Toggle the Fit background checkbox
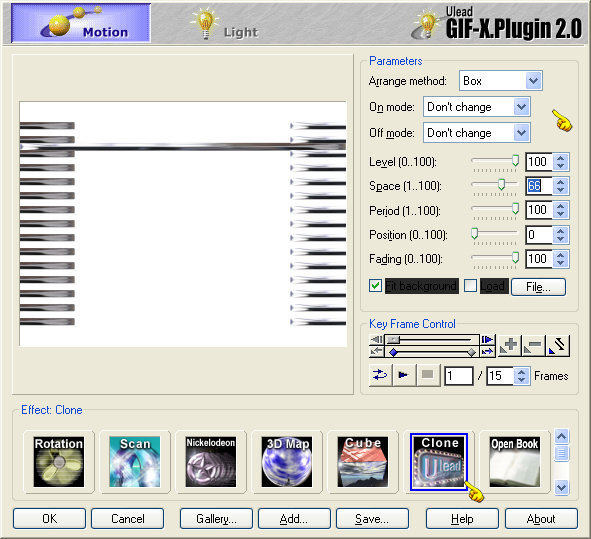This screenshot has height=539, width=591. 375,286
